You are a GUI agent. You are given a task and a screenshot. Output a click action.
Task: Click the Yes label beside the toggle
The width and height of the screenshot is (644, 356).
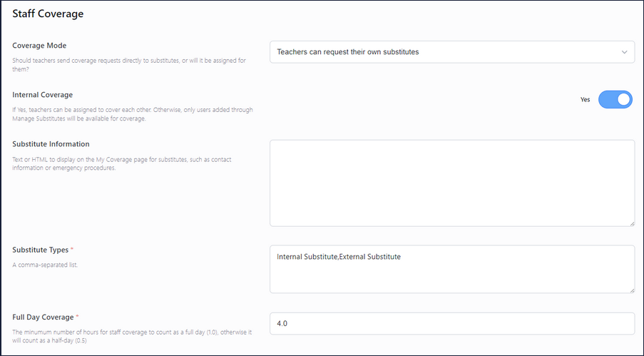[x=585, y=100]
